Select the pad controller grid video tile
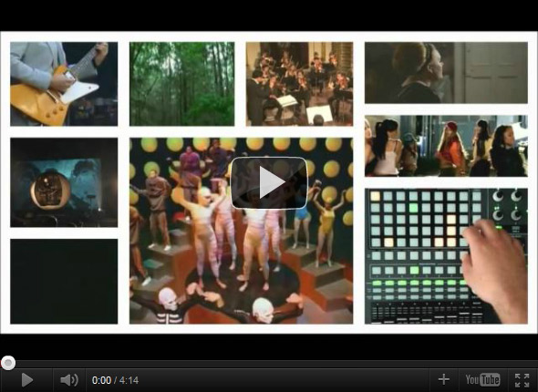Screen dimensions: 538x392 point(446,256)
